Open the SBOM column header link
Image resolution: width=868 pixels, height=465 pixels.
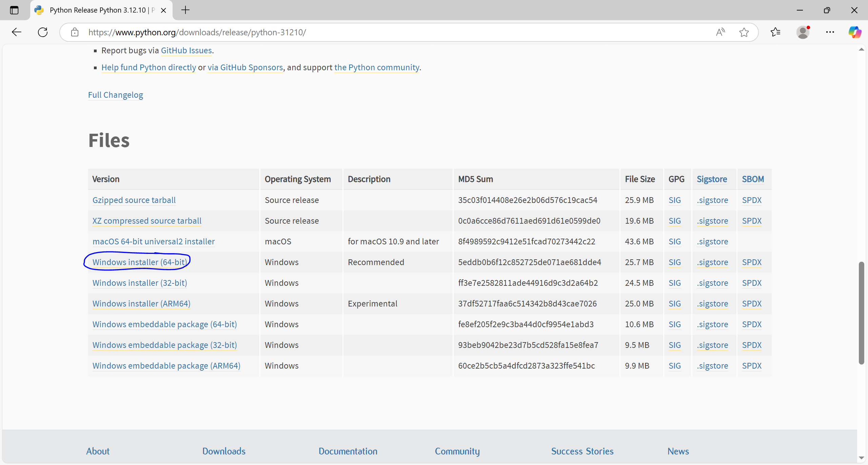tap(753, 179)
